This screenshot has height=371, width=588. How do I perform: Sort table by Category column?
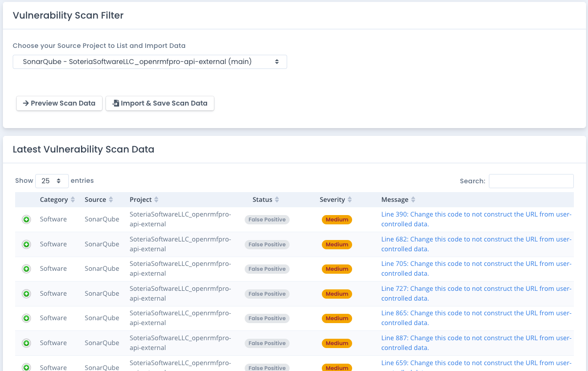coord(57,199)
